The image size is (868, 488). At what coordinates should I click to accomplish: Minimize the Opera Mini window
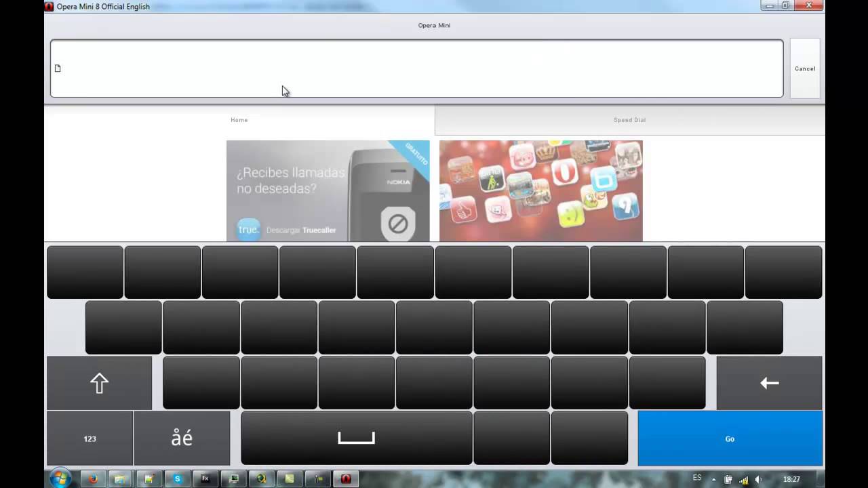(770, 5)
